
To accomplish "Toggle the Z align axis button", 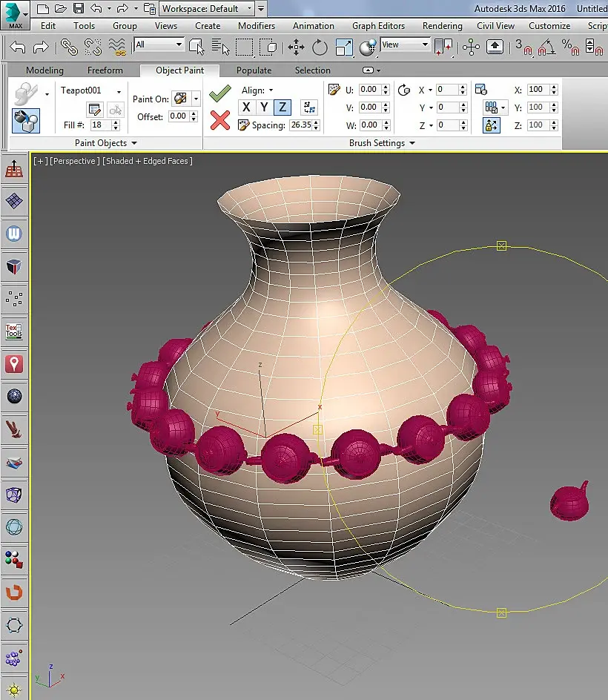I will (x=282, y=108).
